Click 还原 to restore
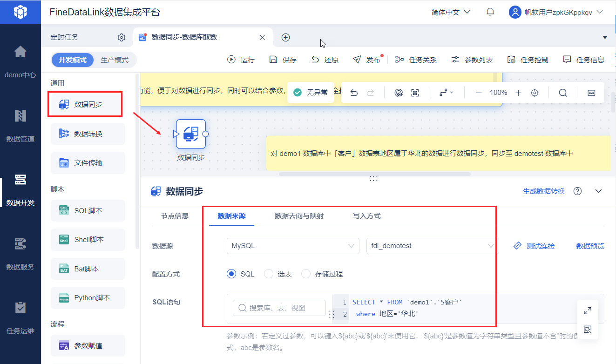 325,60
